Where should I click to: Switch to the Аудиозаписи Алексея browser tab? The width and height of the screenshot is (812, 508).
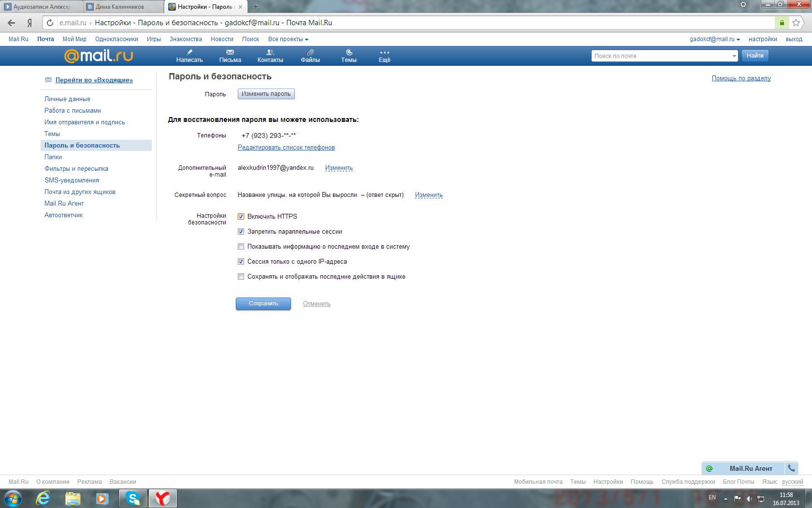click(x=42, y=7)
